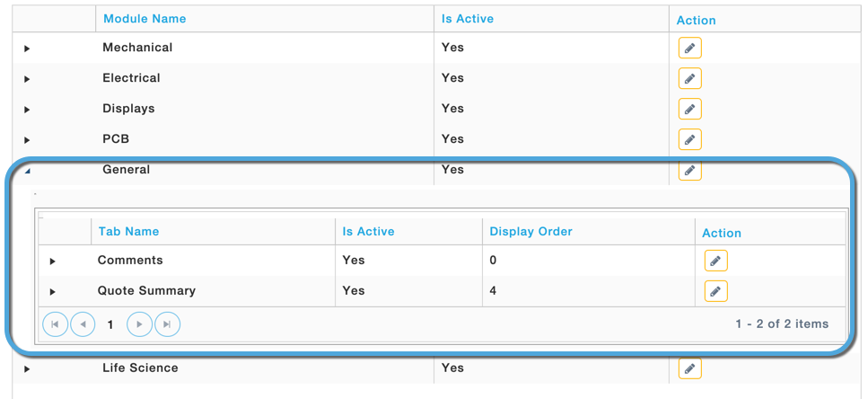The image size is (868, 399).
Task: Edit the Mechanical module with pencil icon
Action: [689, 49]
